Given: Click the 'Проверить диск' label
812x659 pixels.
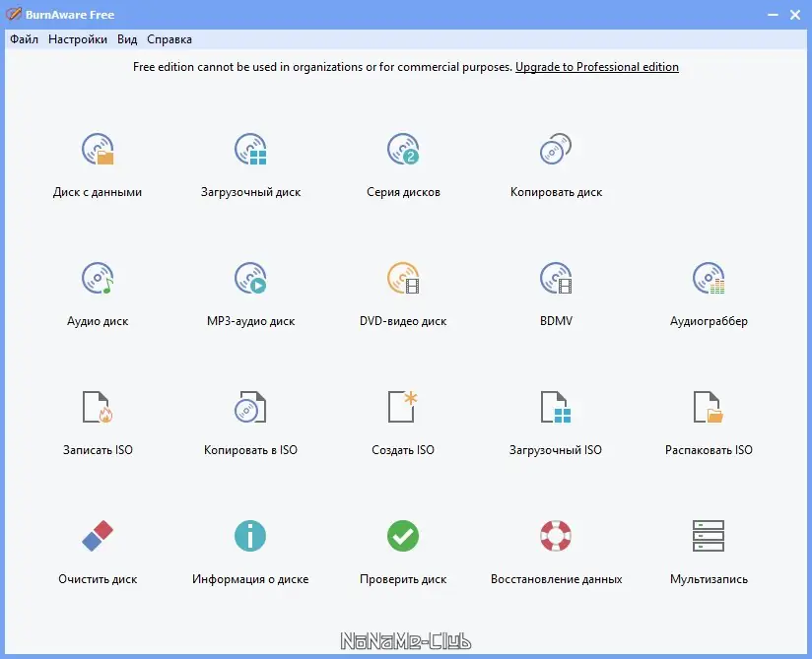Looking at the screenshot, I should click(403, 579).
